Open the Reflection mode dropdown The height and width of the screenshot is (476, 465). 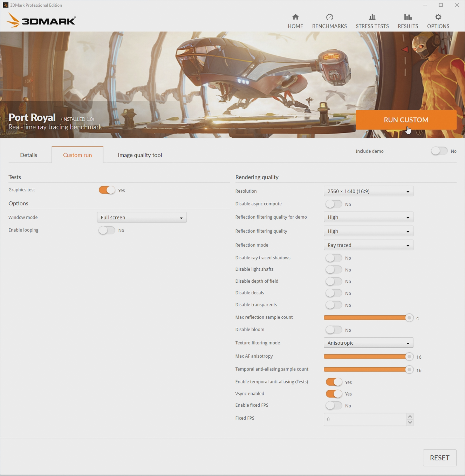(x=368, y=245)
